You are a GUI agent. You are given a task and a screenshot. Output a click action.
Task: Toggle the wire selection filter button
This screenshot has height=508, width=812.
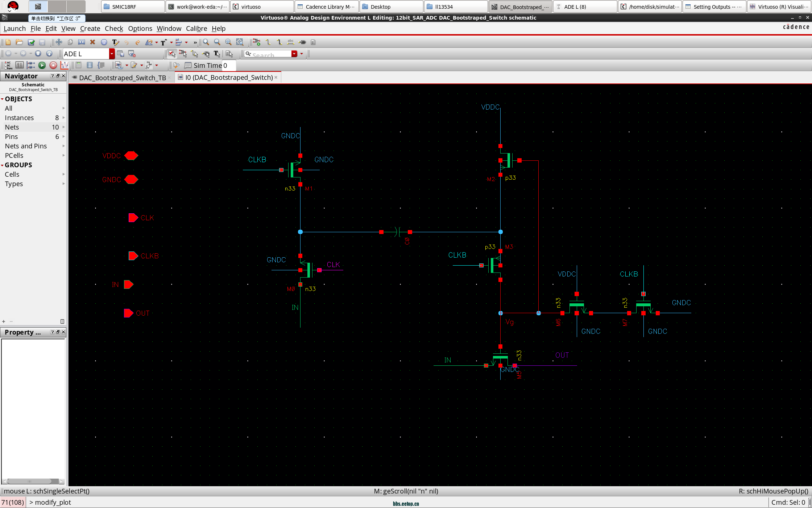(194, 54)
